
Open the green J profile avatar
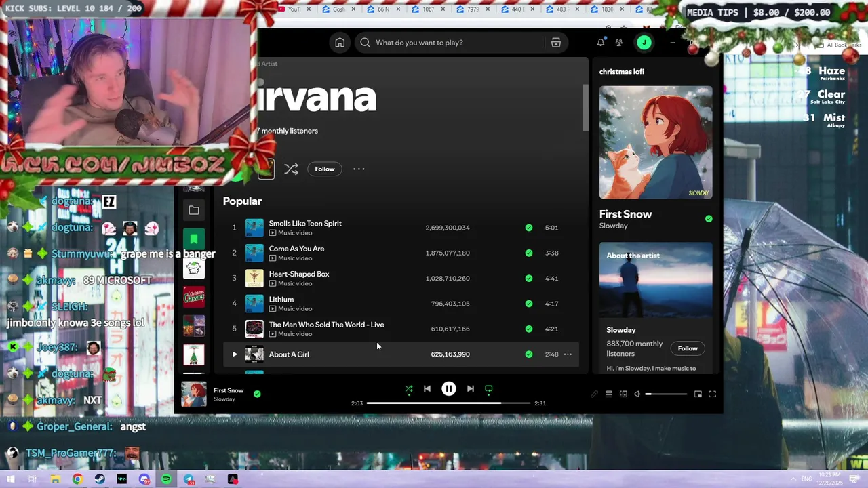point(644,43)
